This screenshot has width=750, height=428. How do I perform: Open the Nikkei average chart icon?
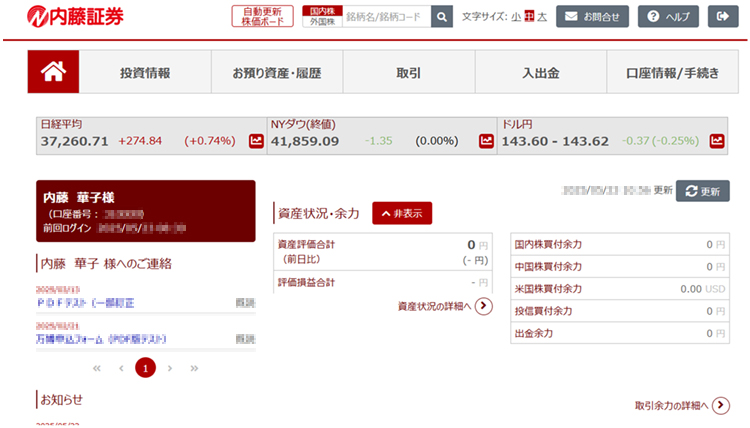tap(256, 141)
